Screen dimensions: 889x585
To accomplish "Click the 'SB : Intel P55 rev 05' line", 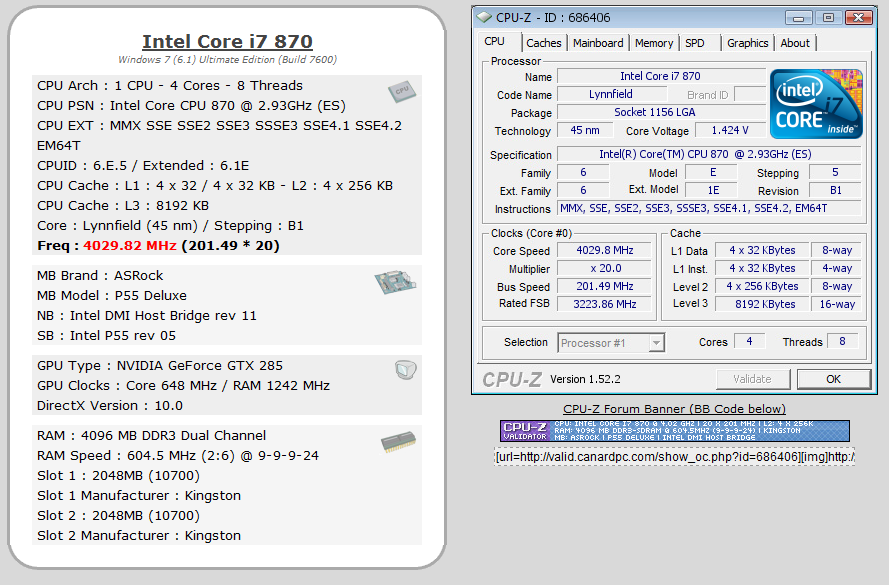I will coord(107,336).
